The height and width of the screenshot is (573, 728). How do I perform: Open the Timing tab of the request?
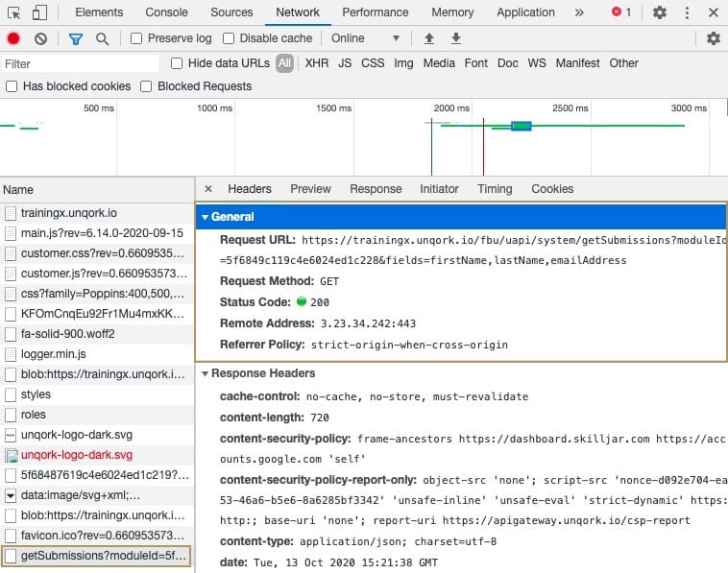(x=495, y=189)
